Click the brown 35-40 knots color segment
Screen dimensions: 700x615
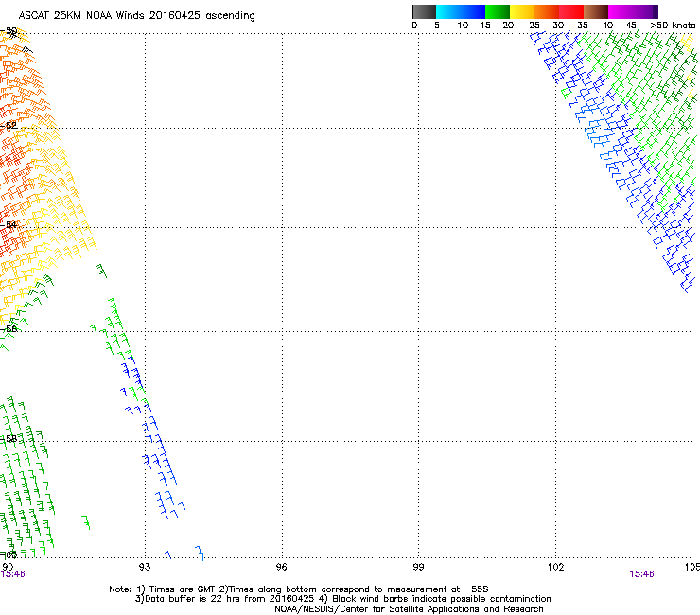pos(596,11)
